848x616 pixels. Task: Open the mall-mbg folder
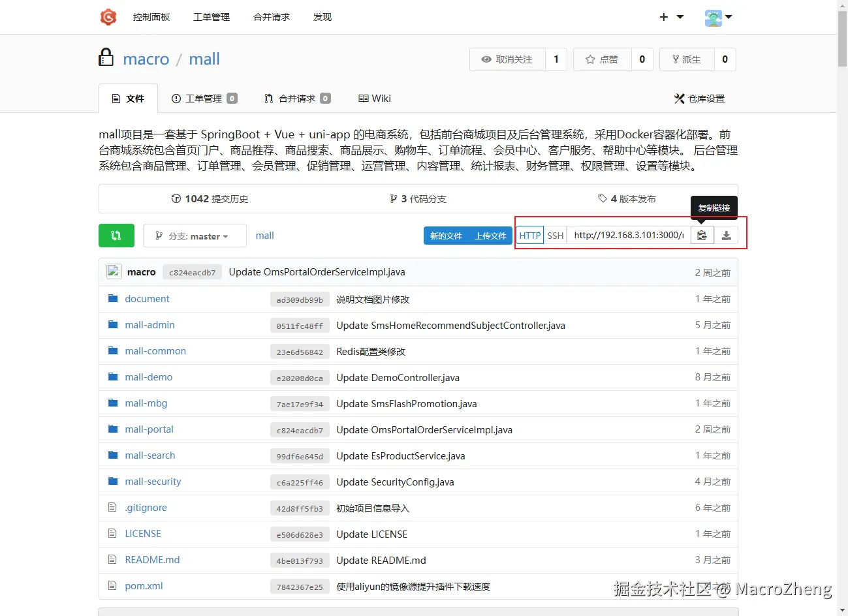point(146,403)
